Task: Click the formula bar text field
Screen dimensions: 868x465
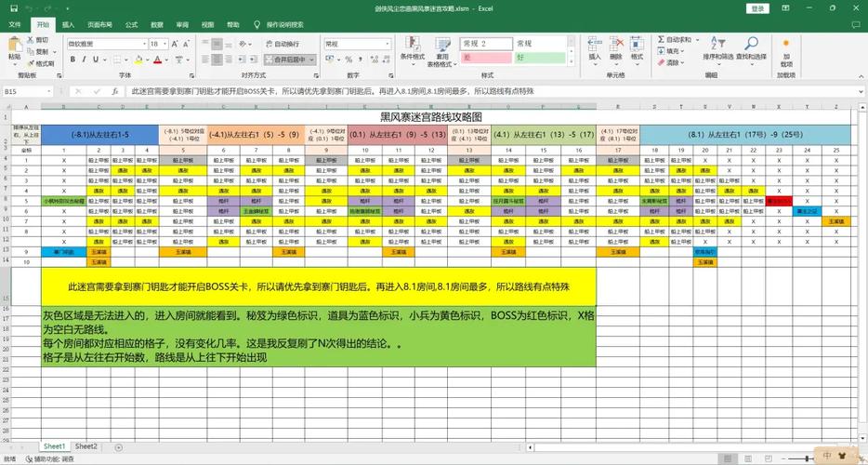Action: click(x=465, y=92)
